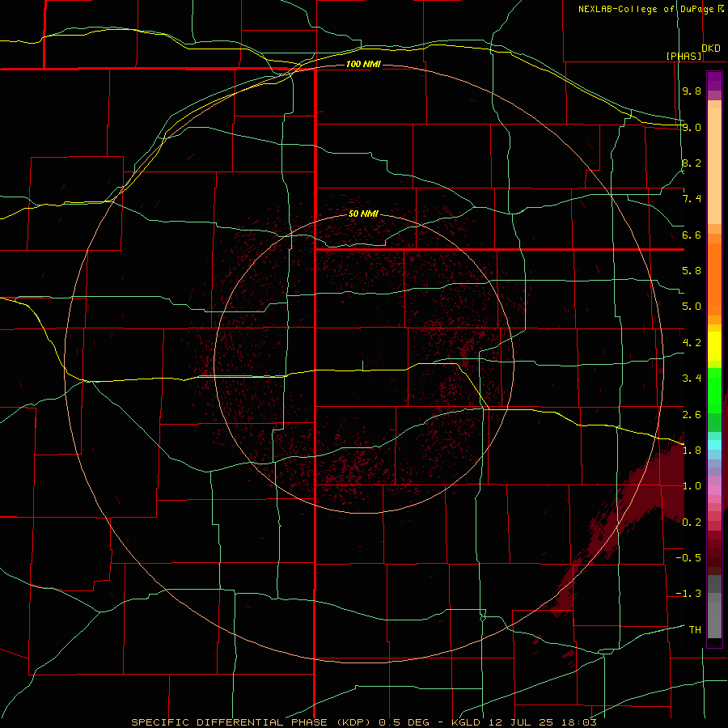The height and width of the screenshot is (728, 728).
Task: Click the -1.3 value on the color scale
Action: tap(688, 594)
